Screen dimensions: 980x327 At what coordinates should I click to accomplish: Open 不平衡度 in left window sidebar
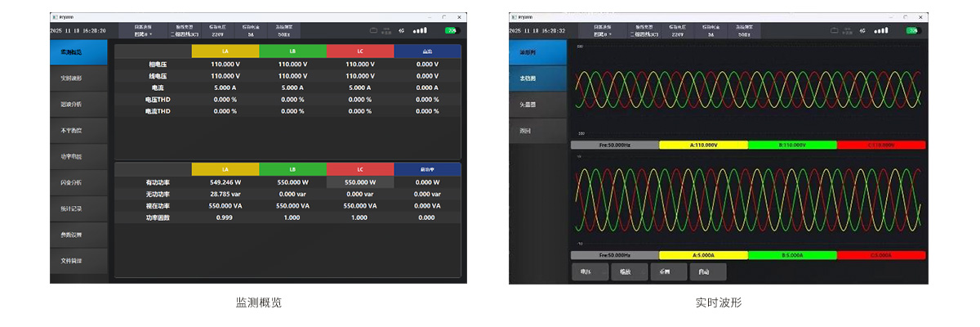pos(78,130)
